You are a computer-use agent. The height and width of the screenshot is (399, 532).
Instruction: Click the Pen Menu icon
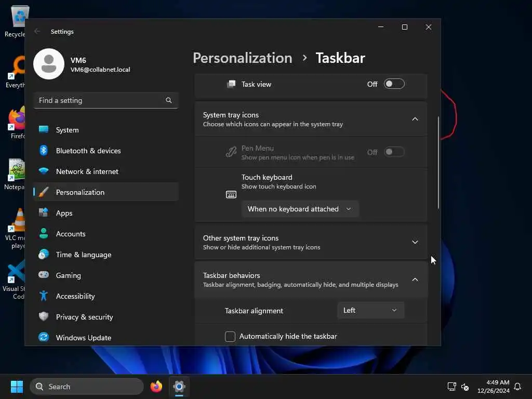tap(231, 152)
